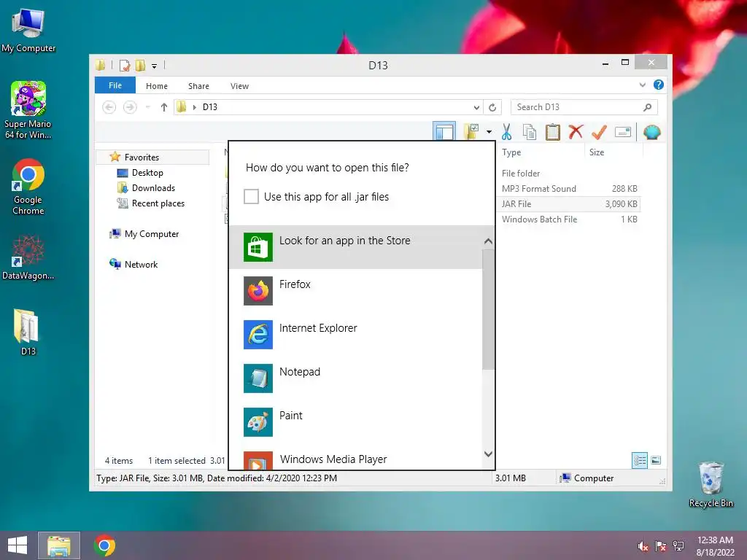Click the folder options icon with checkbox
This screenshot has height=560, width=747.
472,131
